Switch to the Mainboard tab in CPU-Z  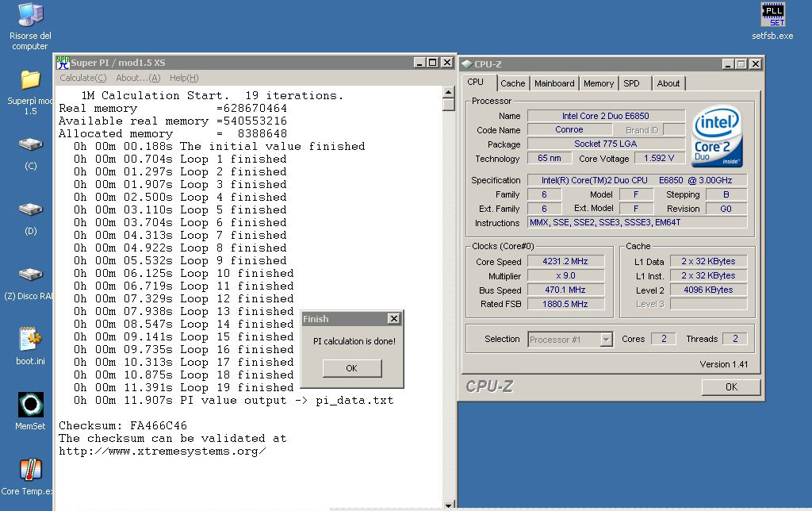pos(554,83)
